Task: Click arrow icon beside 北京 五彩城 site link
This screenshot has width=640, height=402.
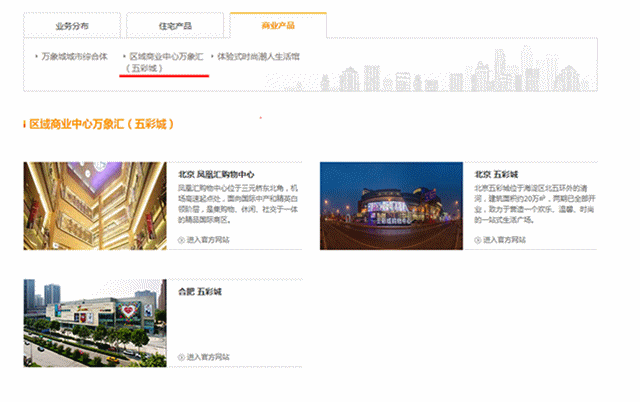Action: click(478, 240)
